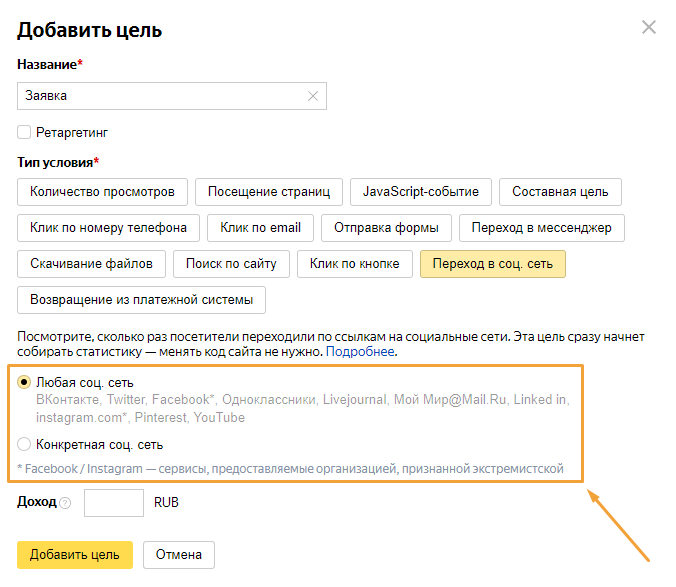Viewport: 676px width, 587px height.
Task: Choose the Конкретная соц. сеть option
Action: click(x=24, y=444)
